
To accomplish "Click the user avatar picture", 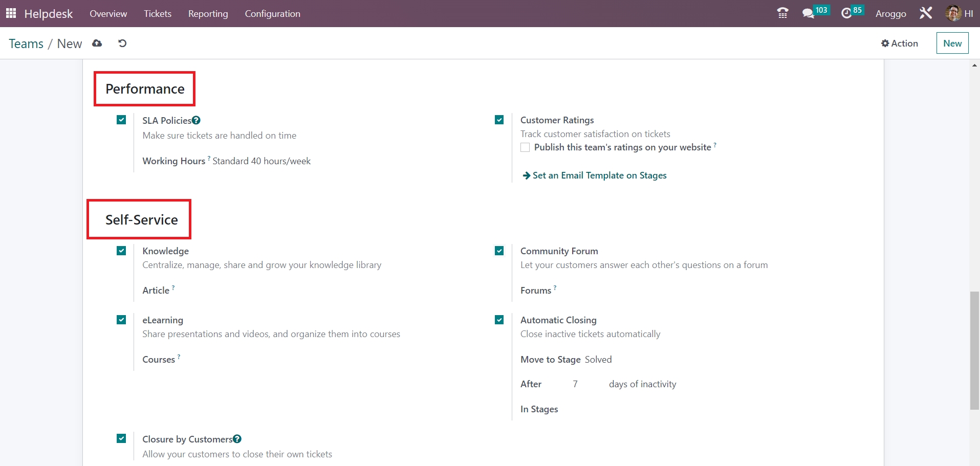I will [953, 13].
